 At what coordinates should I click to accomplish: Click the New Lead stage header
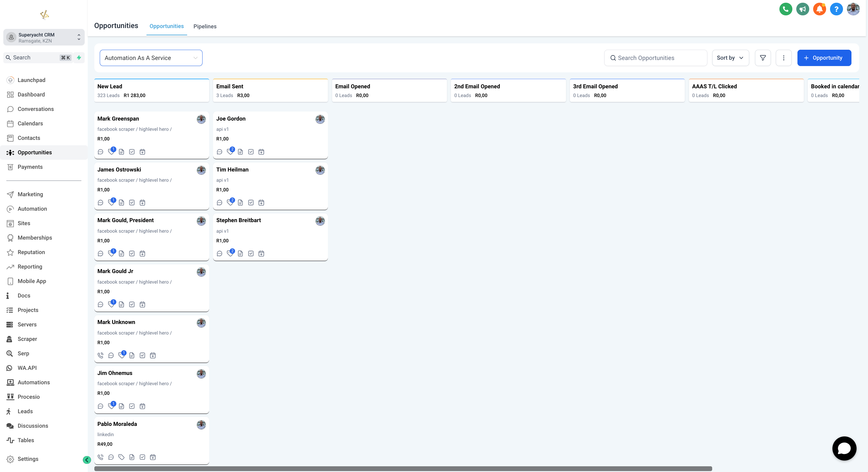click(152, 91)
